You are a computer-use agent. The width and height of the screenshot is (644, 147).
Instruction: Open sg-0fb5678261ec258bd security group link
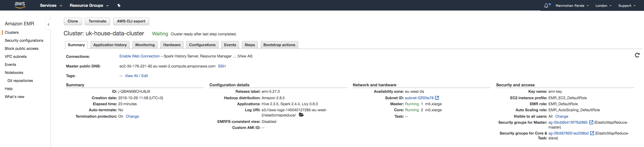click(x=568, y=133)
